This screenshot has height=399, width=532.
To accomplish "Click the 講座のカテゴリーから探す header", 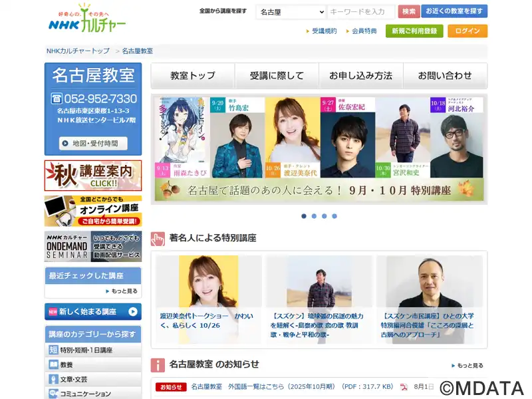I will [93, 334].
